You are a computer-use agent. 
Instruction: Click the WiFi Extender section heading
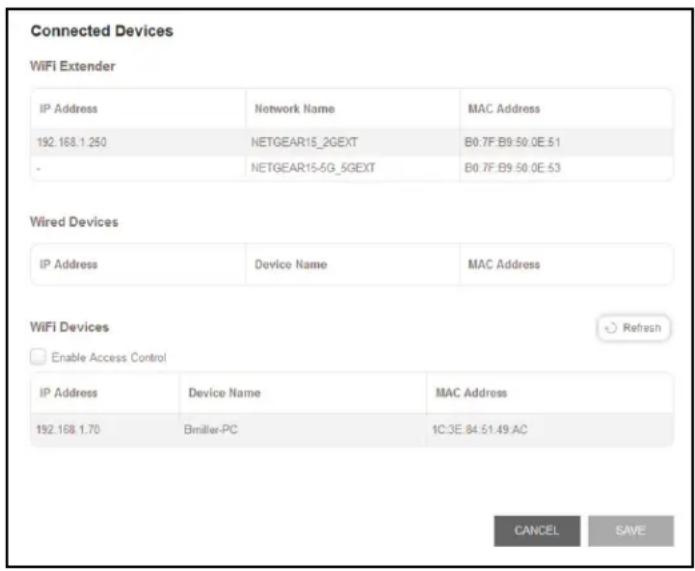pos(73,66)
